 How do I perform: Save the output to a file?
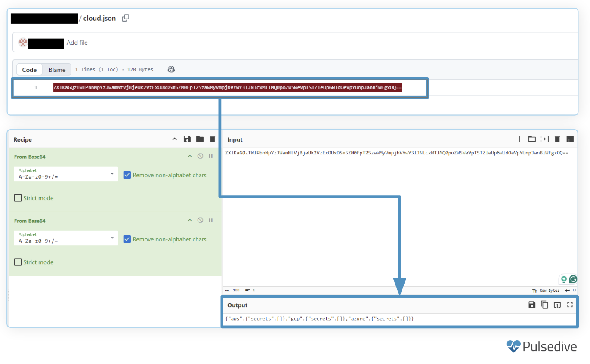(532, 305)
